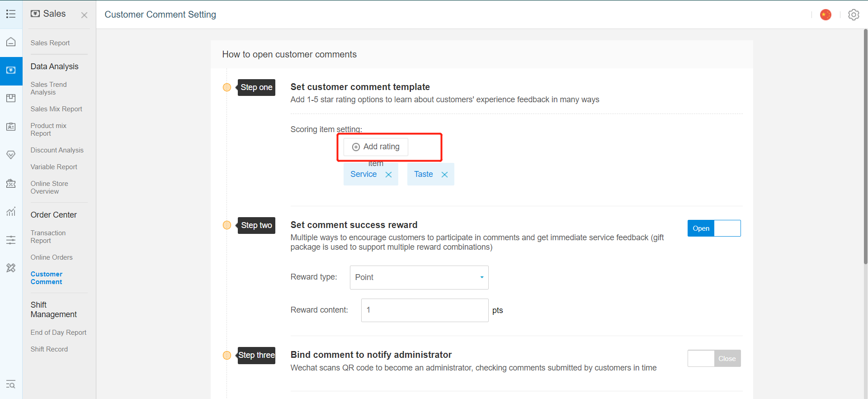Image resolution: width=868 pixels, height=399 pixels.
Task: Click the Taste rating tag
Action: click(x=430, y=174)
